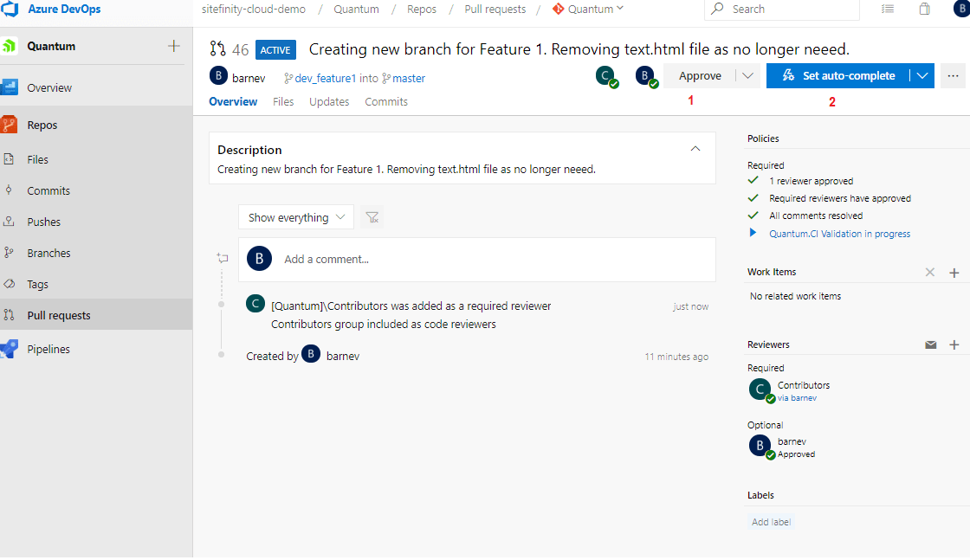Collapse the Description panel chevron
This screenshot has width=970, height=560.
[x=695, y=148]
